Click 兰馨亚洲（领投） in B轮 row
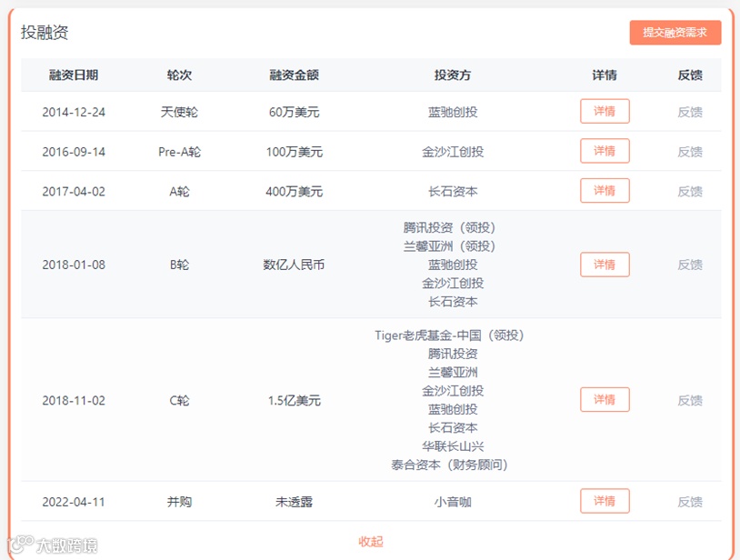Screen dimensions: 740x560 pos(449,245)
